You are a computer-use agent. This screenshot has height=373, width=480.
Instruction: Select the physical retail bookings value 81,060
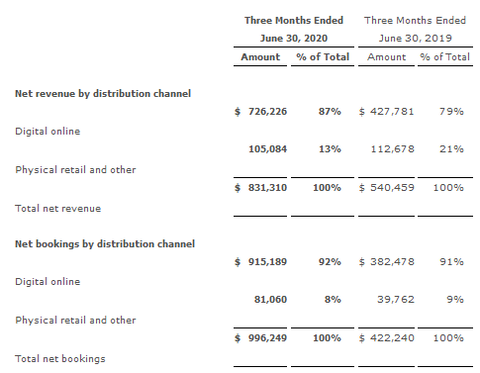coord(270,299)
